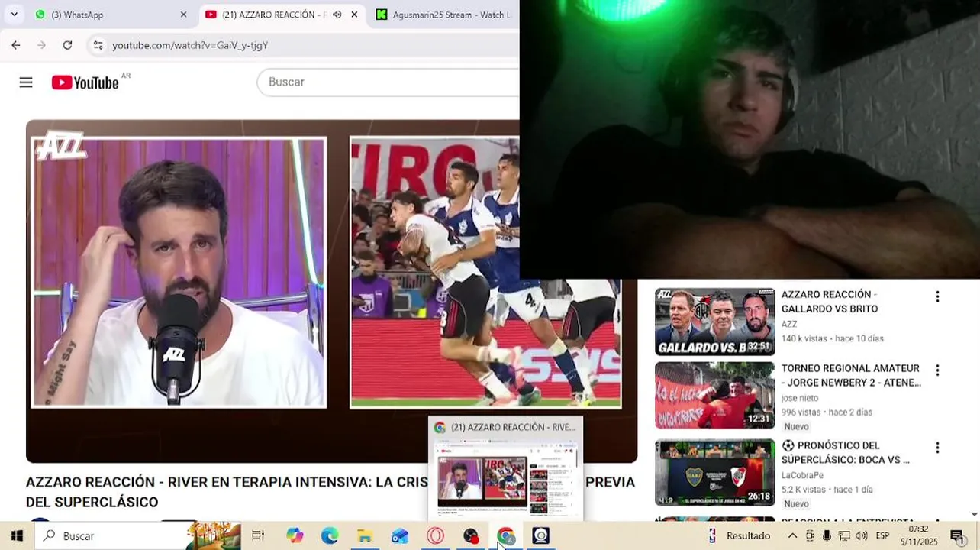Click the TORNEO REGIONAL AMATEUR title
Image resolution: width=980 pixels, height=550 pixels.
pyautogui.click(x=851, y=376)
